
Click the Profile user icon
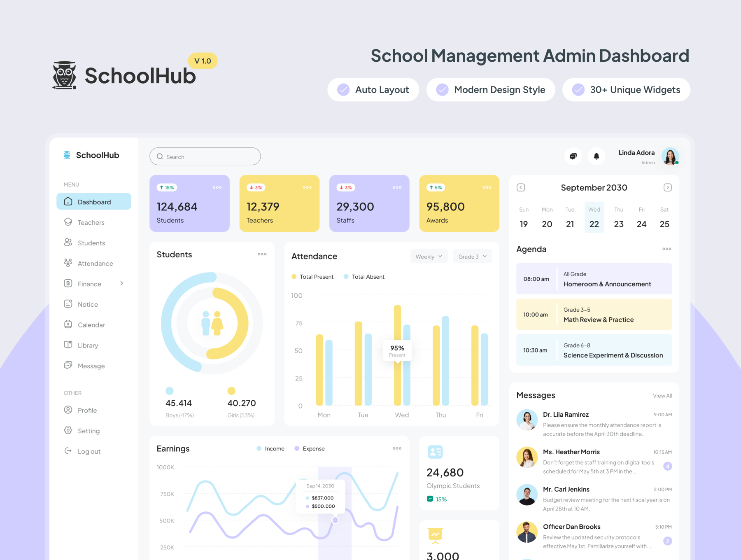coord(68,410)
